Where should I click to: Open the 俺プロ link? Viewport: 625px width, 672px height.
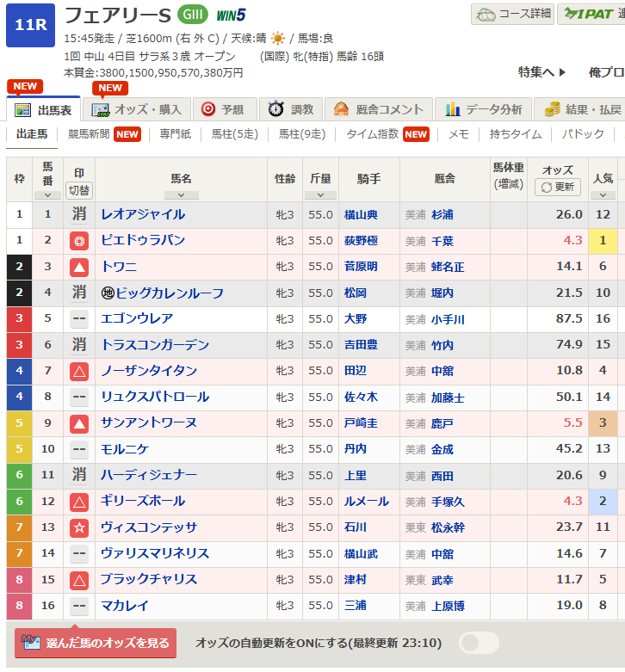click(606, 72)
